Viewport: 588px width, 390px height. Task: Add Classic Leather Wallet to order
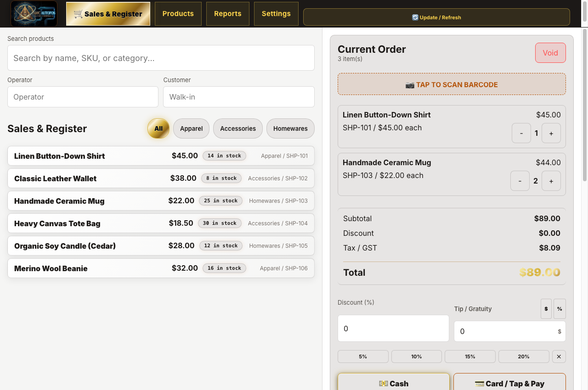(161, 178)
